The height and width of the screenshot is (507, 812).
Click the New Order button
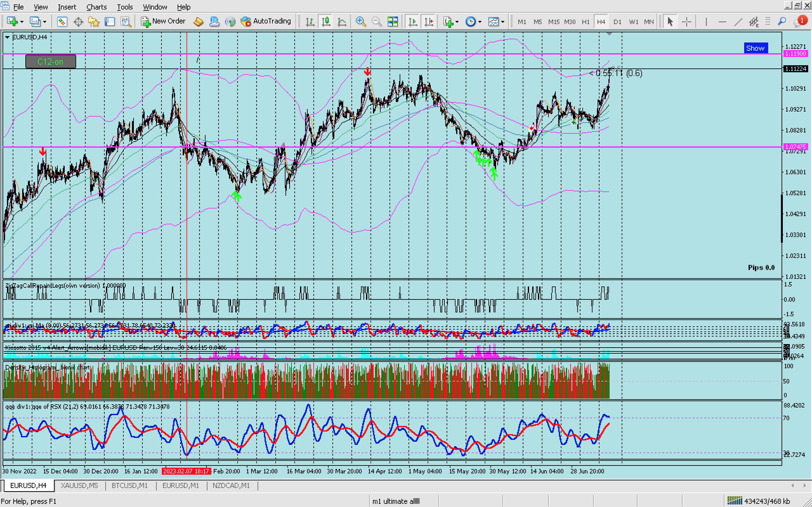[x=163, y=22]
